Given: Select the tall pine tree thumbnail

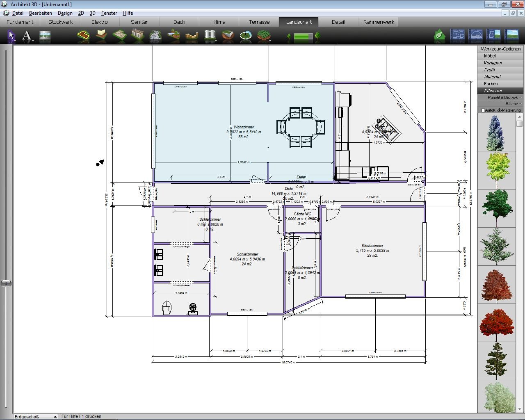Looking at the screenshot, I should [x=496, y=361].
